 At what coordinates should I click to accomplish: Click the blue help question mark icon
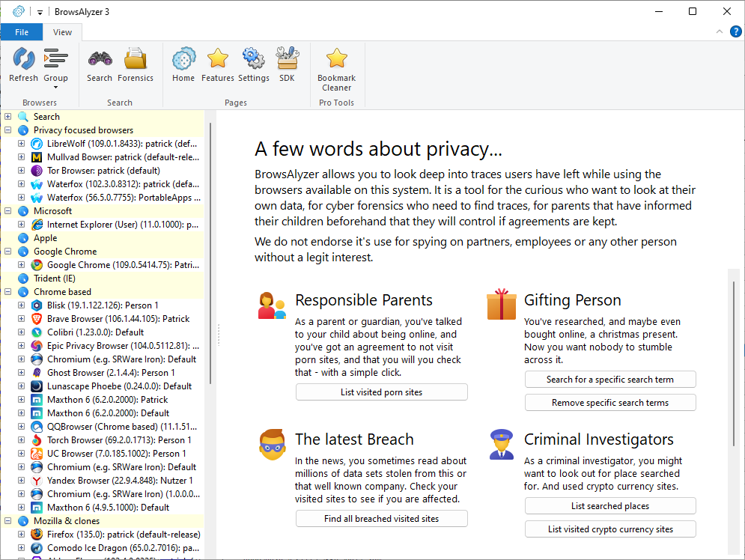(x=735, y=32)
